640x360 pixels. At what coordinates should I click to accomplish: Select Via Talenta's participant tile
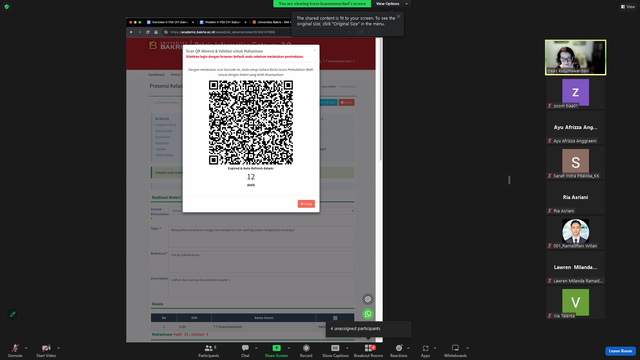click(x=576, y=303)
